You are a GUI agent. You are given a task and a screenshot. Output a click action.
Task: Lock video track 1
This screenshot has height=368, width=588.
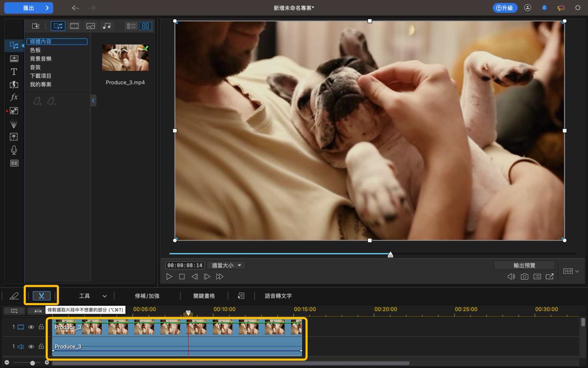click(41, 327)
